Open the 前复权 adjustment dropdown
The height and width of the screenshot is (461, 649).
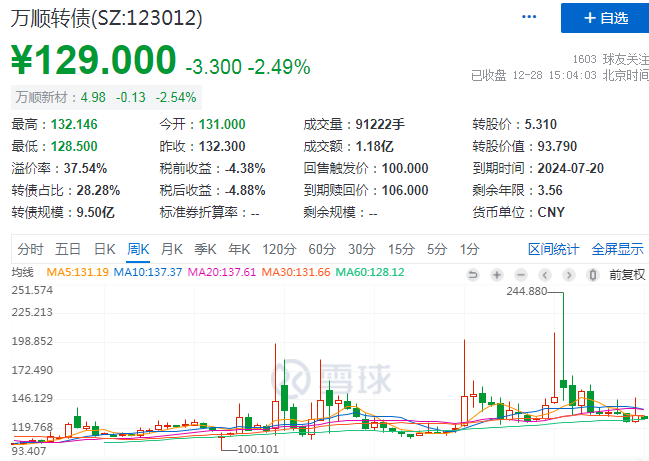click(x=627, y=275)
